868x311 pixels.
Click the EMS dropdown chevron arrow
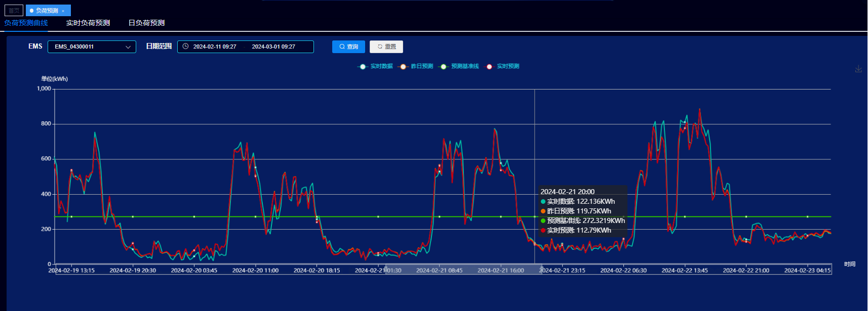point(128,47)
